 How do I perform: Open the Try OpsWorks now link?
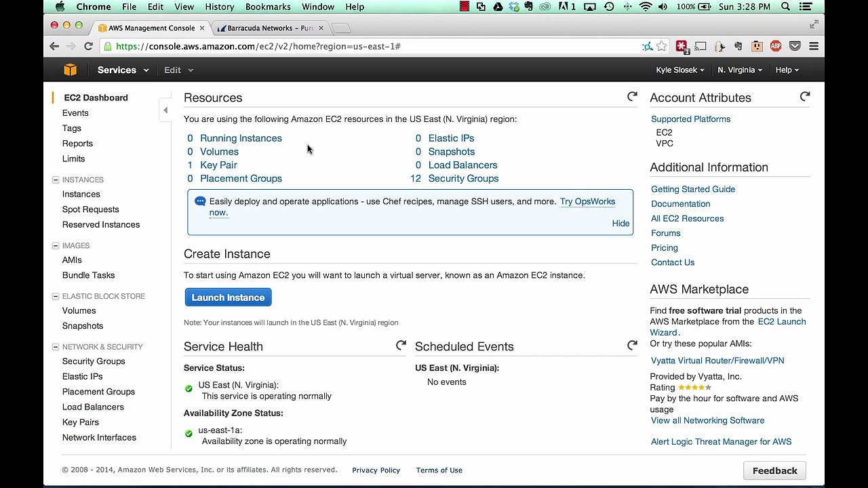pos(587,201)
